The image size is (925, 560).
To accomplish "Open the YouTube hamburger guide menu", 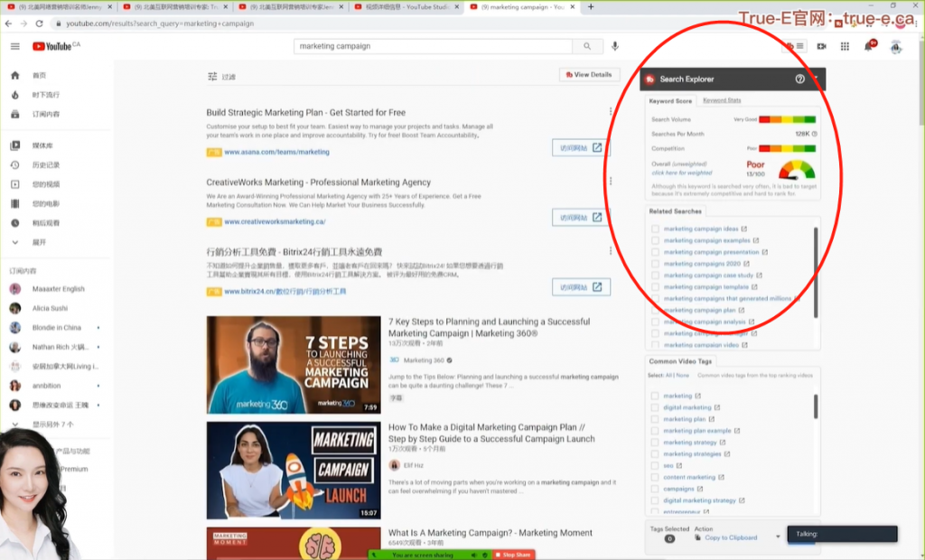I will click(x=14, y=46).
